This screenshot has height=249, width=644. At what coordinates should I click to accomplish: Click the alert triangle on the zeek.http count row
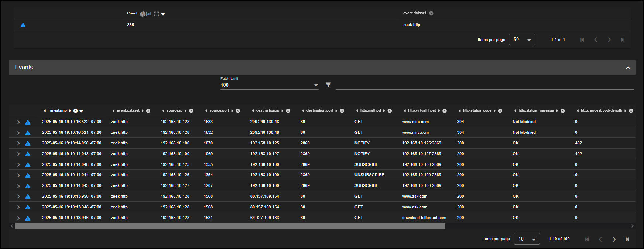pyautogui.click(x=23, y=25)
